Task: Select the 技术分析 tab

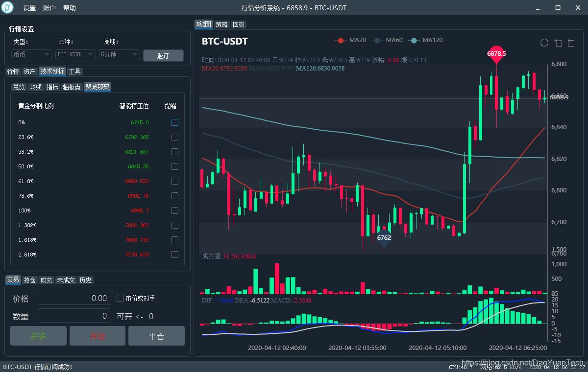Action: tap(52, 71)
